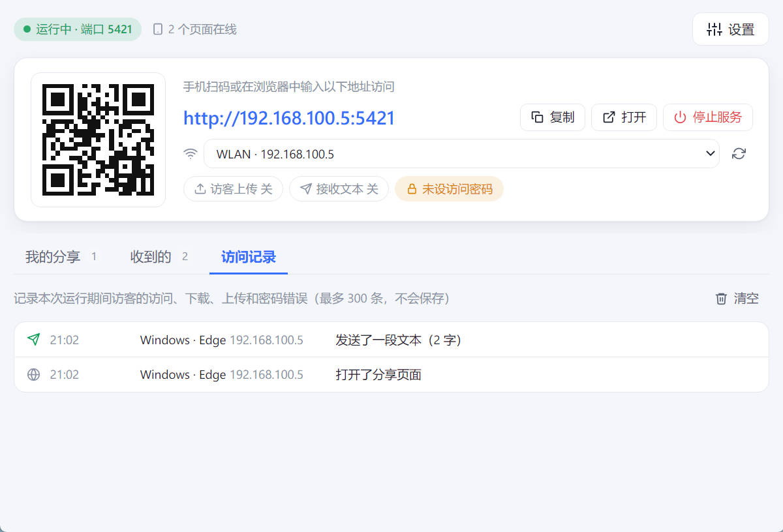Select the 访问记录 tab
783x532 pixels.
[x=249, y=257]
